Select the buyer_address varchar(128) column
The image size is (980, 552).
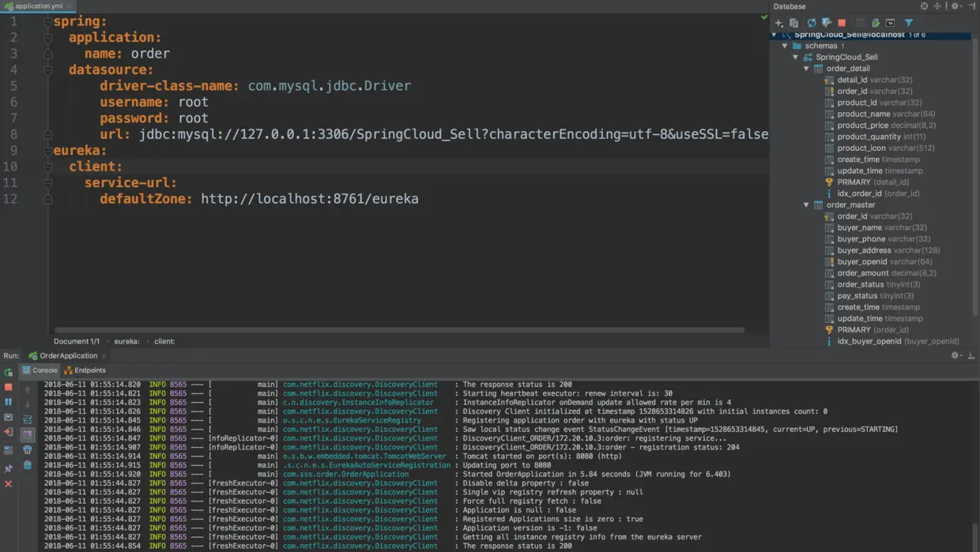pyautogui.click(x=882, y=250)
